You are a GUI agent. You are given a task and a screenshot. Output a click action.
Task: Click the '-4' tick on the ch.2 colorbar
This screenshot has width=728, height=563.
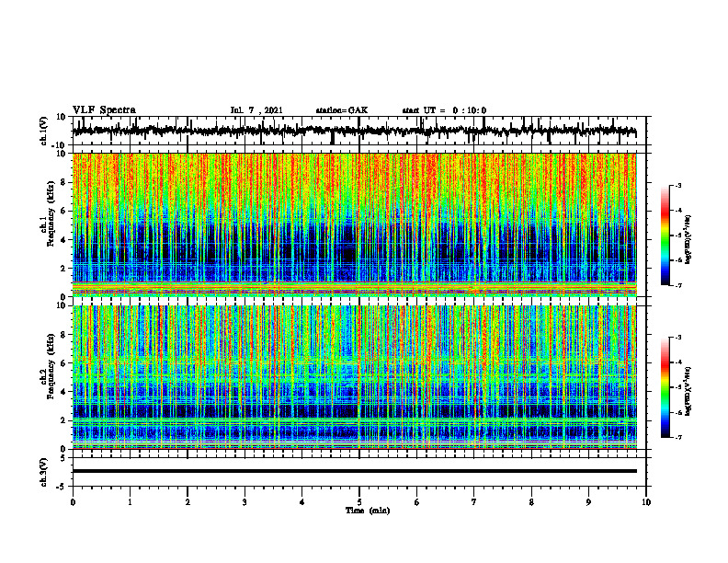click(x=677, y=362)
